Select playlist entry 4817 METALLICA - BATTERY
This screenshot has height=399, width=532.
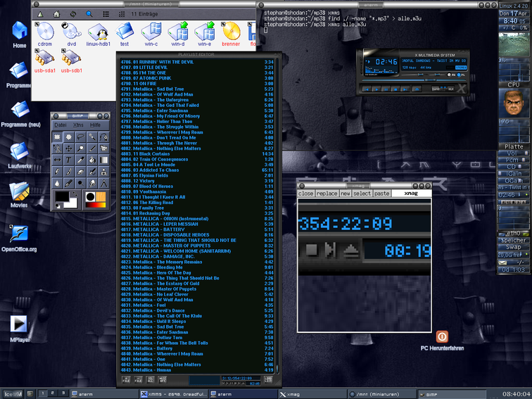click(x=197, y=229)
